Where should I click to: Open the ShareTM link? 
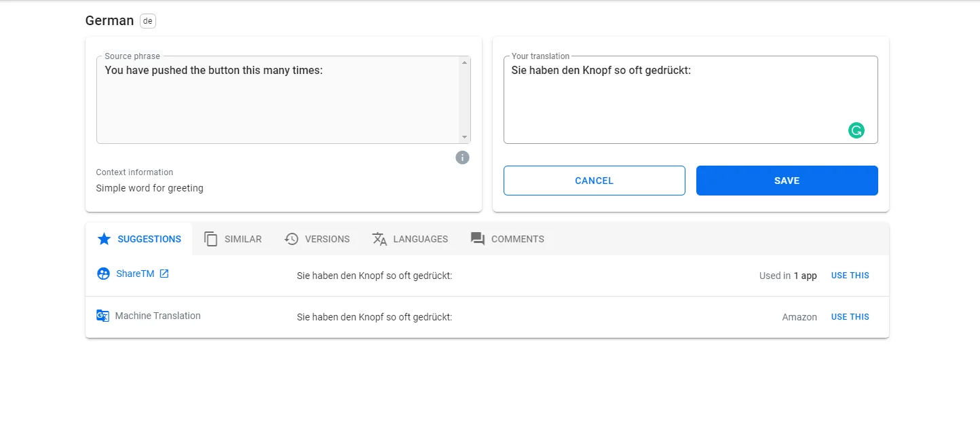point(135,274)
